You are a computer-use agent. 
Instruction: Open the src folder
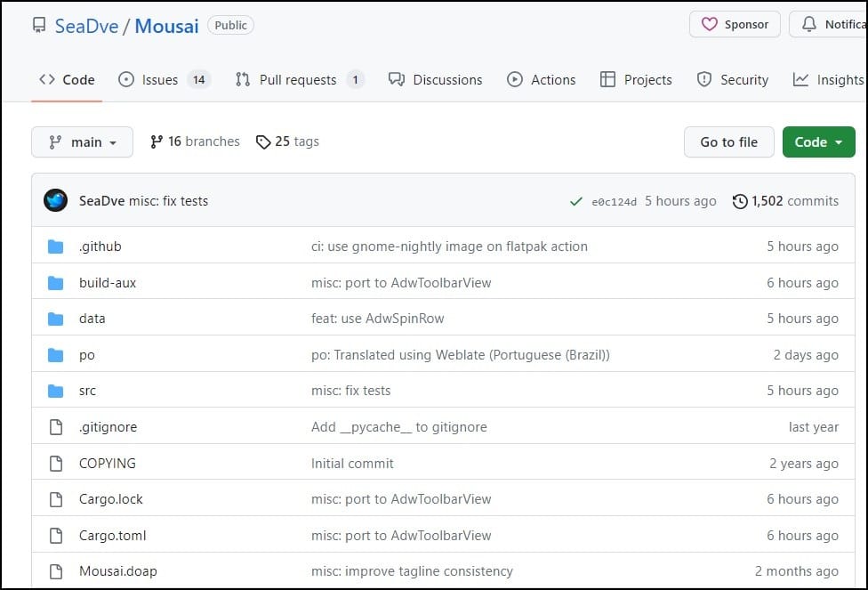tap(87, 392)
